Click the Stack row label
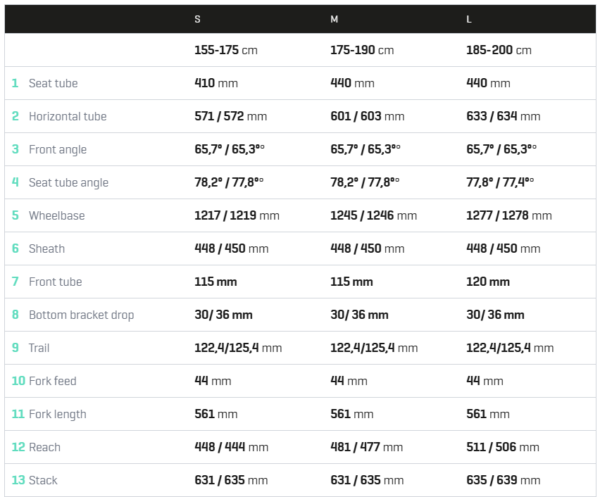This screenshot has height=497, width=600. click(x=43, y=480)
